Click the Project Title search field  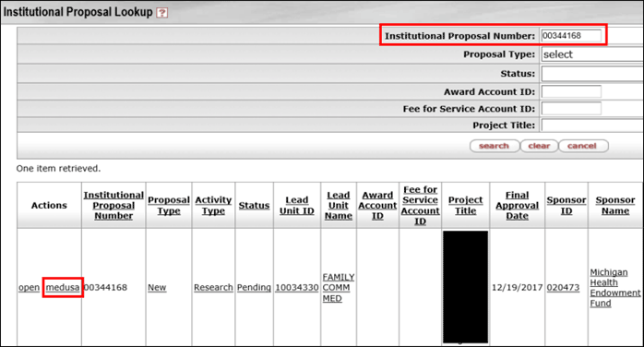(x=592, y=126)
